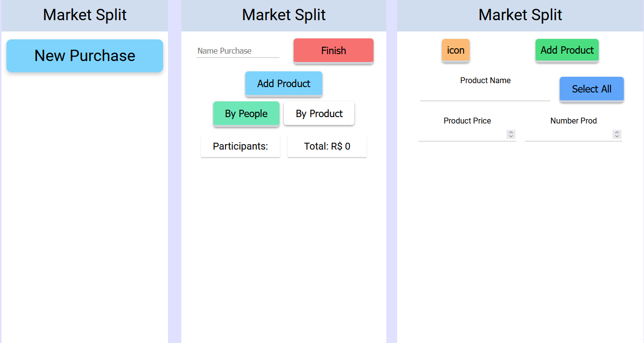644x343 pixels.
Task: Switch to the By People view
Action: pyautogui.click(x=246, y=114)
